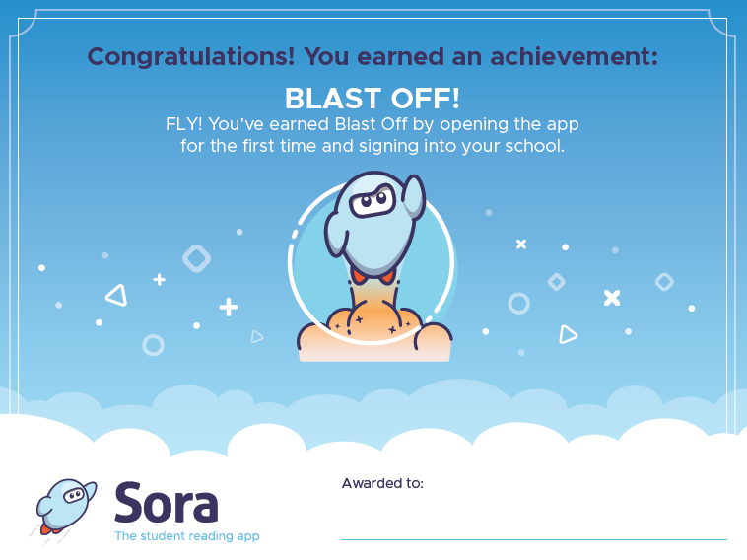
Task: Click the "Awarded to:" label
Action: [x=382, y=483]
